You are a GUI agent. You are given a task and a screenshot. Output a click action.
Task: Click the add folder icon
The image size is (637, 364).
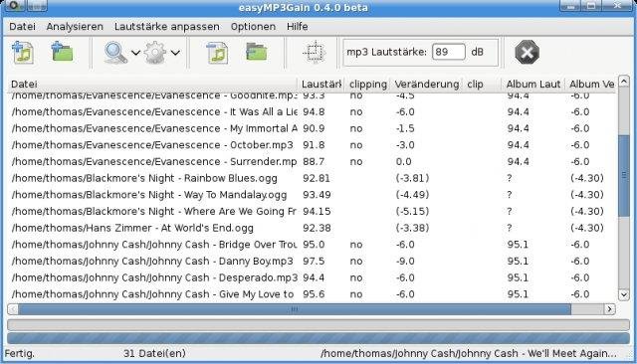click(x=62, y=53)
